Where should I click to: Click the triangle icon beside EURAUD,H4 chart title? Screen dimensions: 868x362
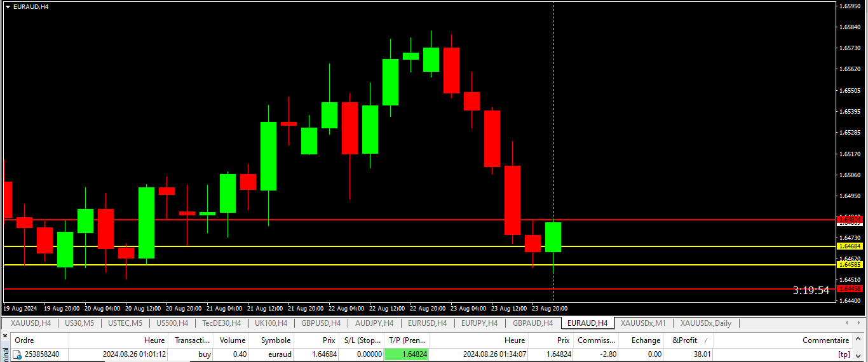8,6
